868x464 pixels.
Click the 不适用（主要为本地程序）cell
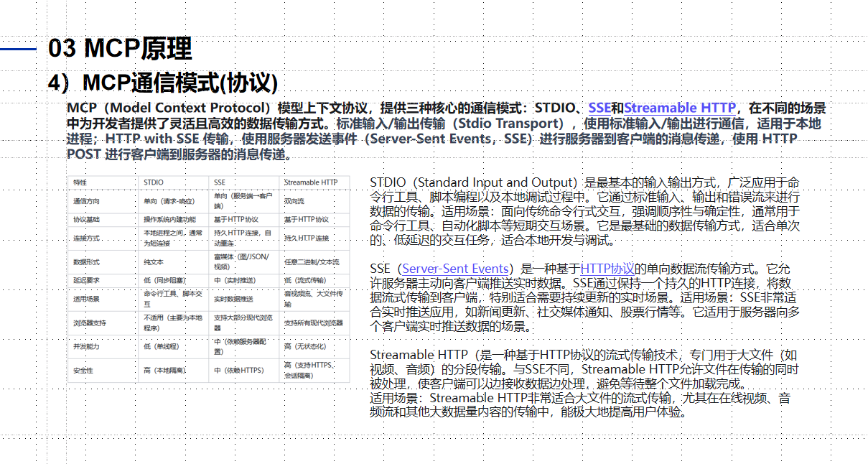pyautogui.click(x=173, y=323)
